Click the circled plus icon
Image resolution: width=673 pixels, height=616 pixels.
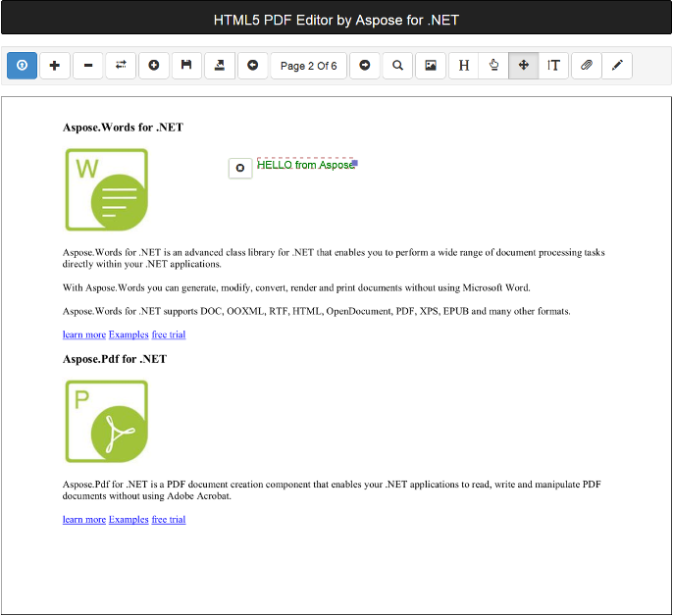pyautogui.click(x=154, y=66)
